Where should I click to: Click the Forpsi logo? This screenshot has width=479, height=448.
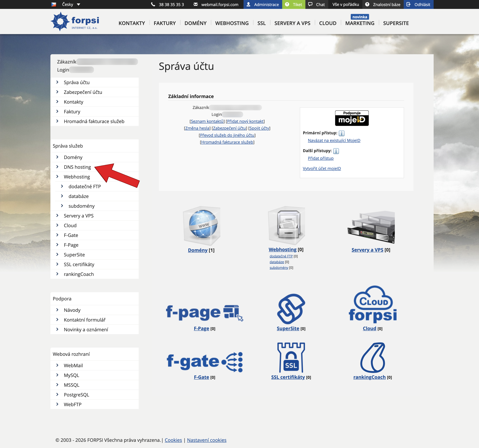pos(75,21)
